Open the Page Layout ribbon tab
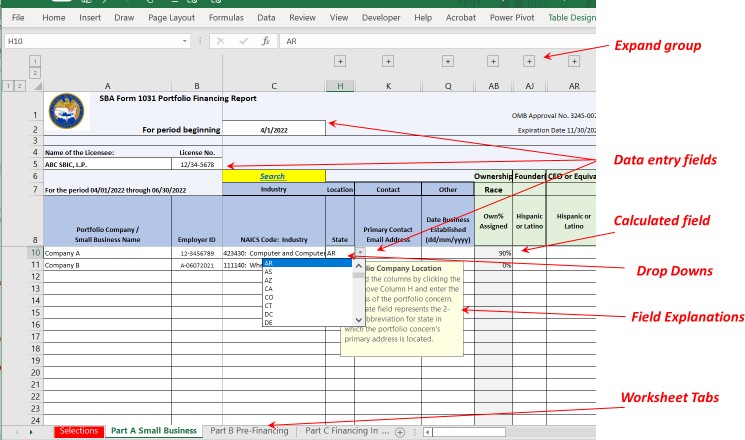This screenshot has width=745, height=440. [x=170, y=18]
